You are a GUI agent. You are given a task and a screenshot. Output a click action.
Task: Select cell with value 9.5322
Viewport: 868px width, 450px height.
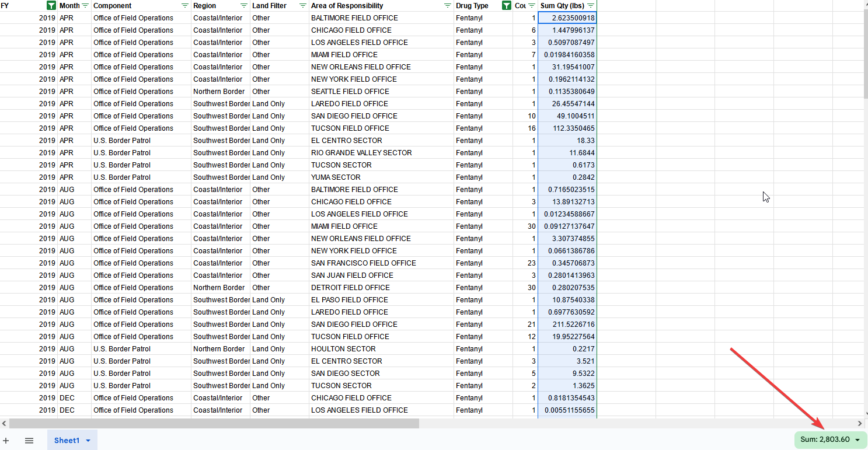567,374
